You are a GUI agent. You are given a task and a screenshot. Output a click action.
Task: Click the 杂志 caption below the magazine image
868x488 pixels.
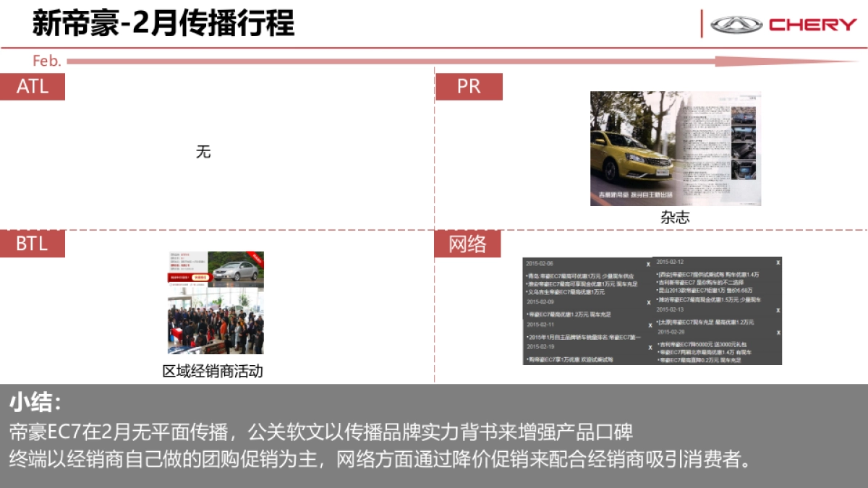(675, 217)
